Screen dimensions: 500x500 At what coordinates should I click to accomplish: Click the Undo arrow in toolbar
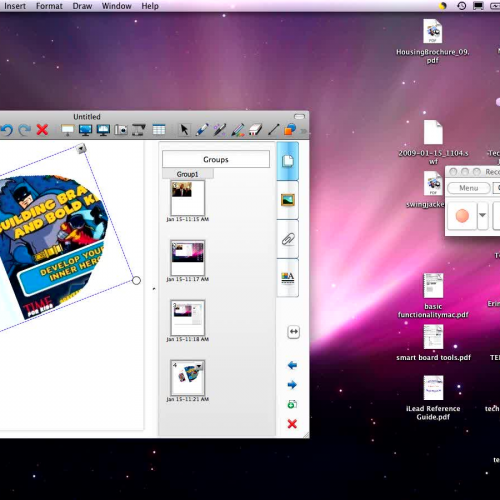[x=7, y=130]
